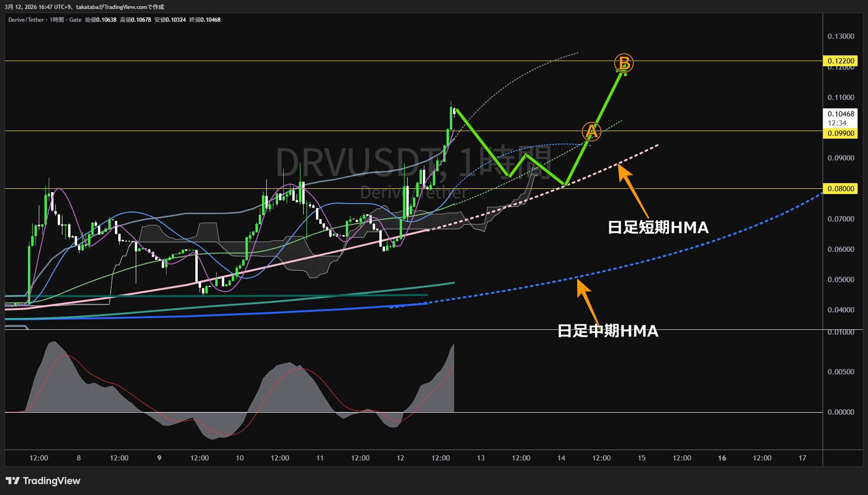Image resolution: width=868 pixels, height=495 pixels.
Task: Click the date 16 on the time axis
Action: coord(722,458)
